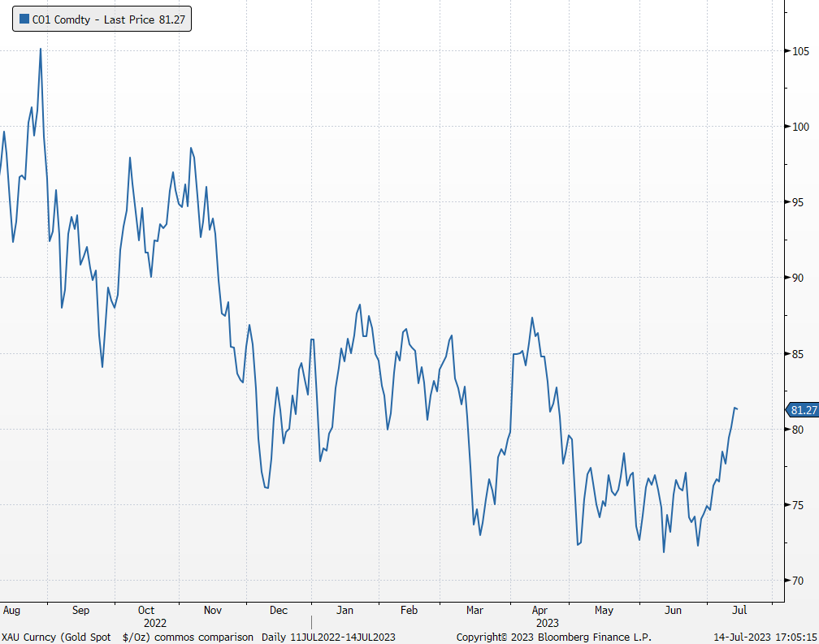Click the CO1 Comdty Last Price legend text
The width and height of the screenshot is (819, 644).
(x=109, y=19)
